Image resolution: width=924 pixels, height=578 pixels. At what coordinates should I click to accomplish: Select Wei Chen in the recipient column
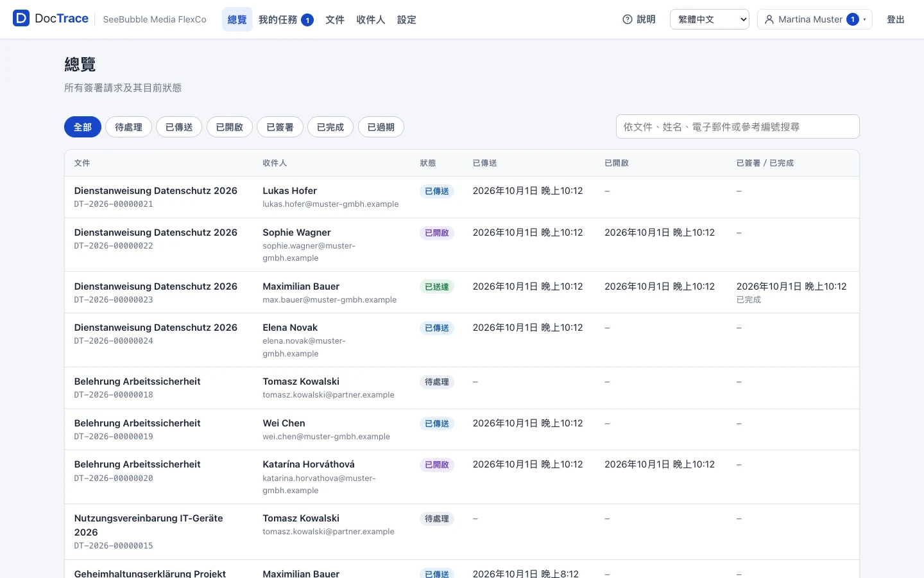tap(284, 423)
